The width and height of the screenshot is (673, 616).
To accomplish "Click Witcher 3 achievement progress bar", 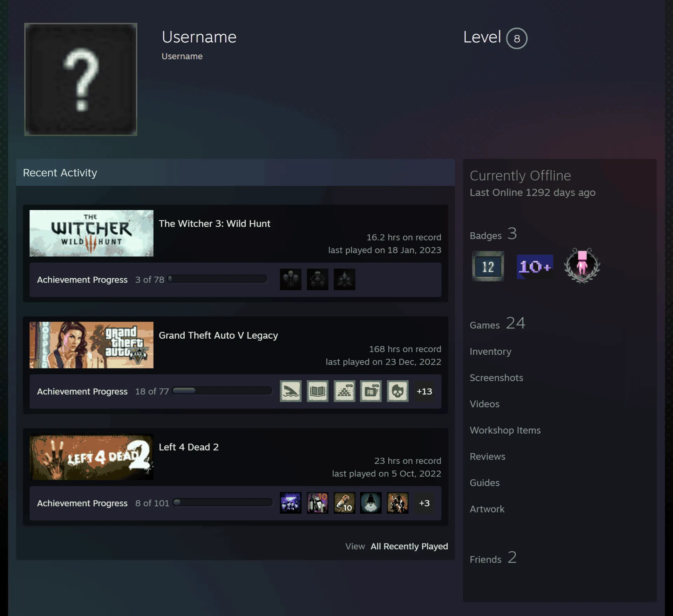I will click(217, 279).
